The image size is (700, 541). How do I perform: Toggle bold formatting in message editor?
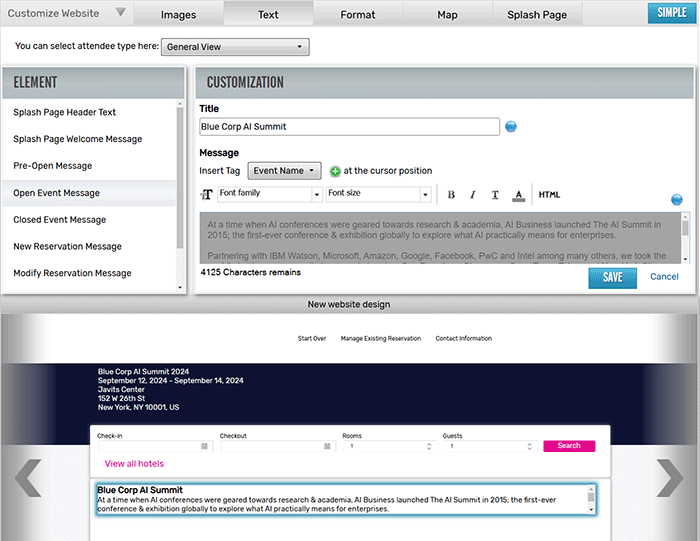(x=451, y=195)
